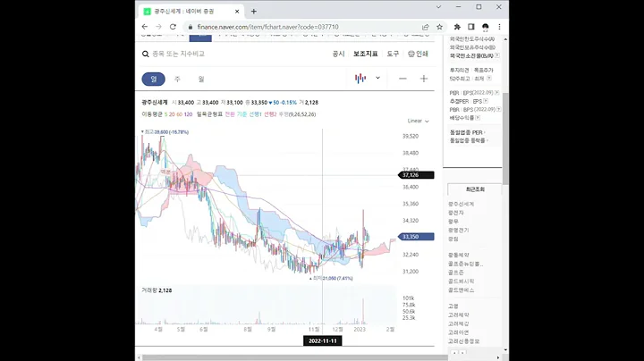
Task: Click the scrollbar down arrow
Action: click(505, 350)
